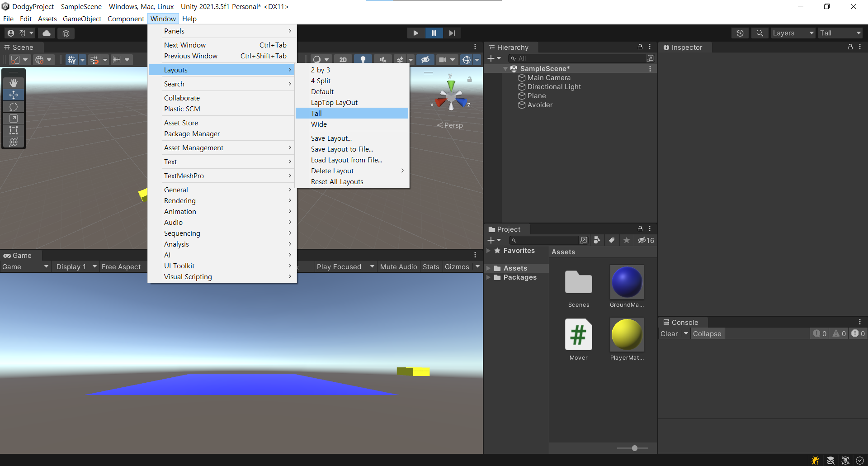Open the Display 1 dropdown

click(76, 267)
